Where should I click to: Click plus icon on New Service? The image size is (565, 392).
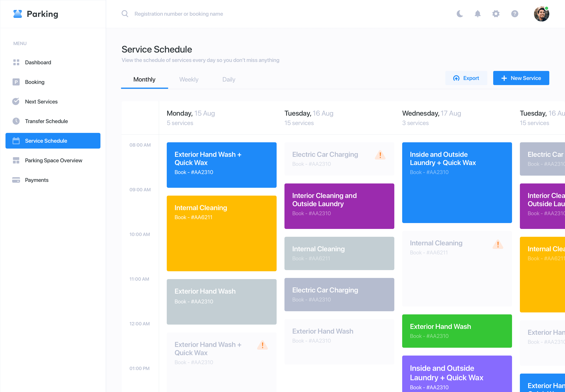(x=504, y=78)
